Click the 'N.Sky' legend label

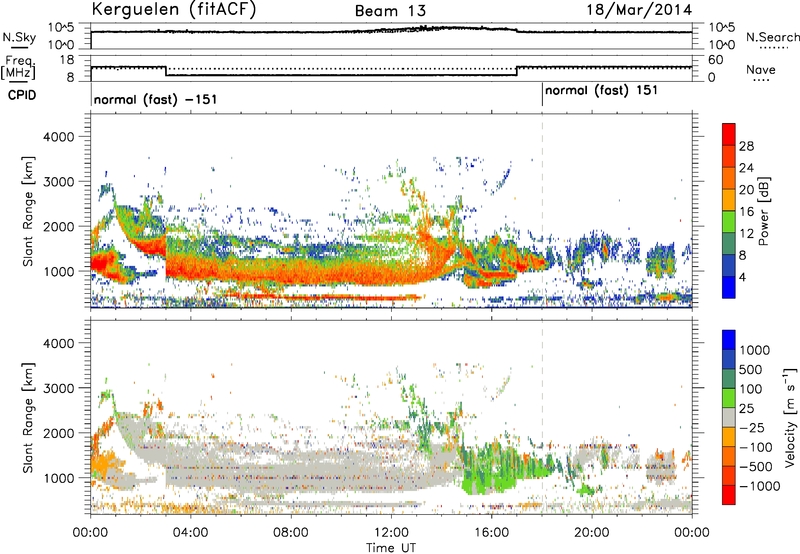(19, 37)
